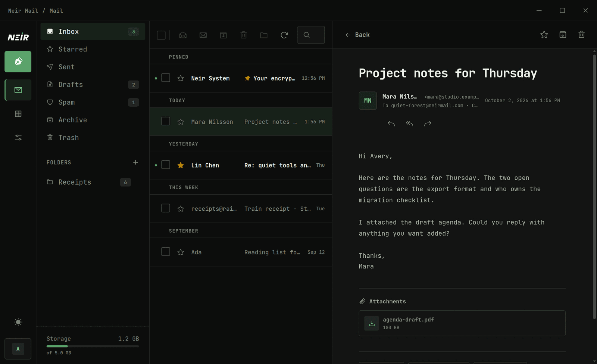Maximize the Neir Mail window
The width and height of the screenshot is (597, 364).
point(562,10)
